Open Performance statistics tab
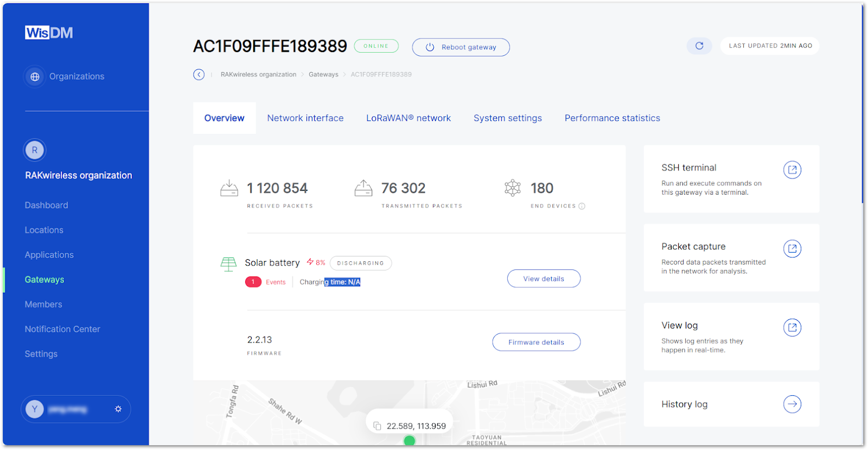868x450 pixels. (x=612, y=118)
